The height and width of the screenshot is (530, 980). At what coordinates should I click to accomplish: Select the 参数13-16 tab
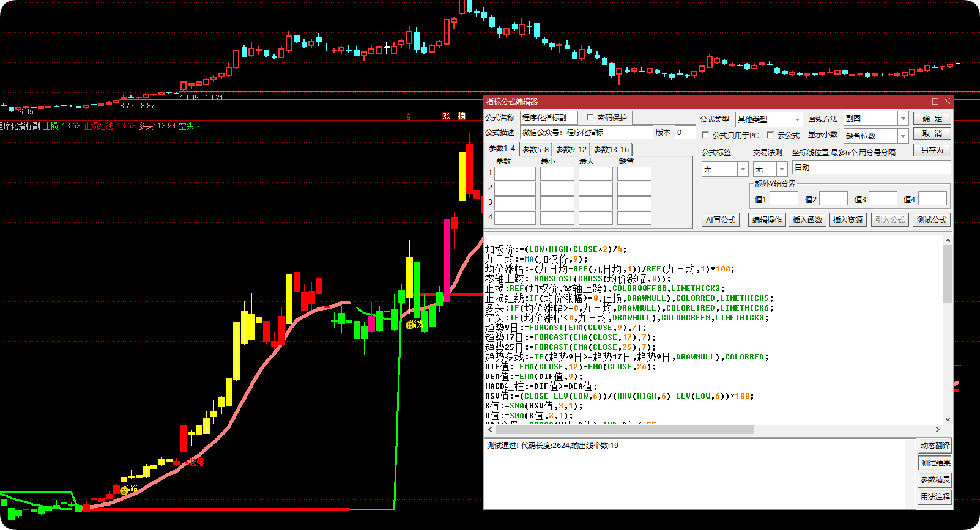612,149
